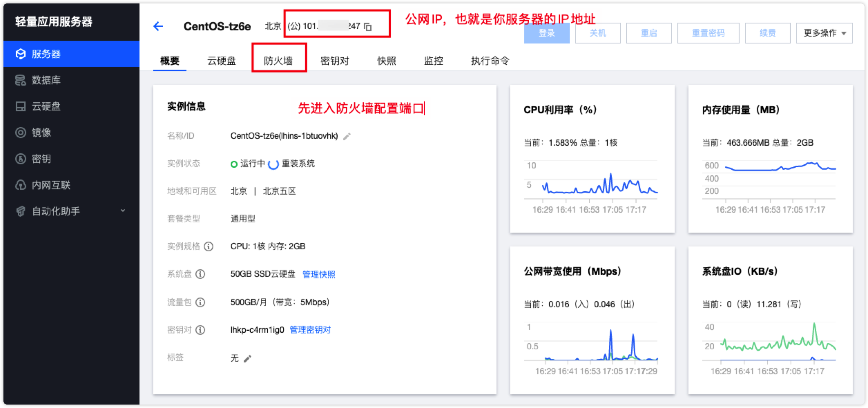
Task: Click the 内网互联 icon in sidebar
Action: tap(21, 185)
